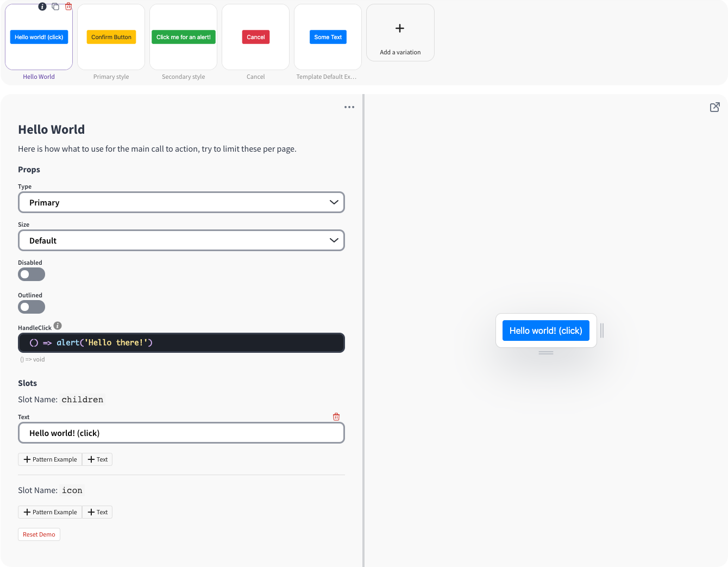Open info icon on Hello World variation
Viewport: 728px width, 567px height.
42,7
